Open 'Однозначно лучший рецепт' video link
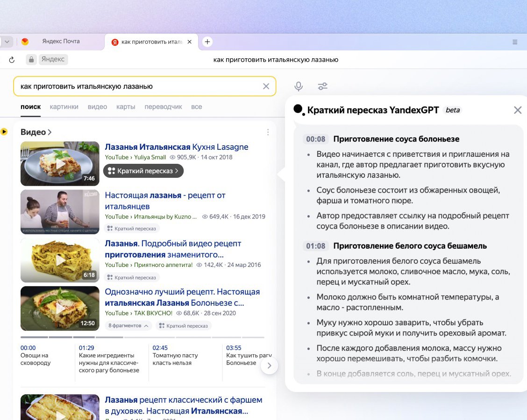The height and width of the screenshot is (420, 527). pyautogui.click(x=182, y=297)
